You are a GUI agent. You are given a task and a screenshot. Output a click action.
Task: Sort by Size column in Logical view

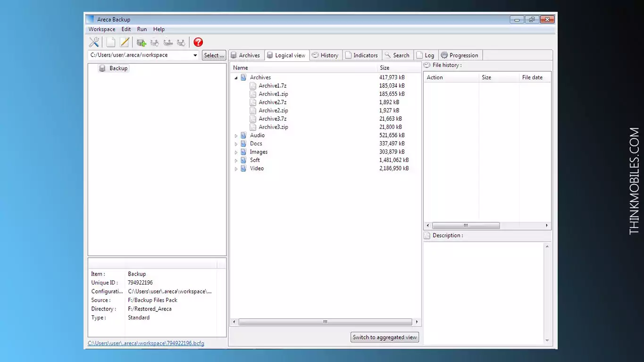pyautogui.click(x=399, y=68)
